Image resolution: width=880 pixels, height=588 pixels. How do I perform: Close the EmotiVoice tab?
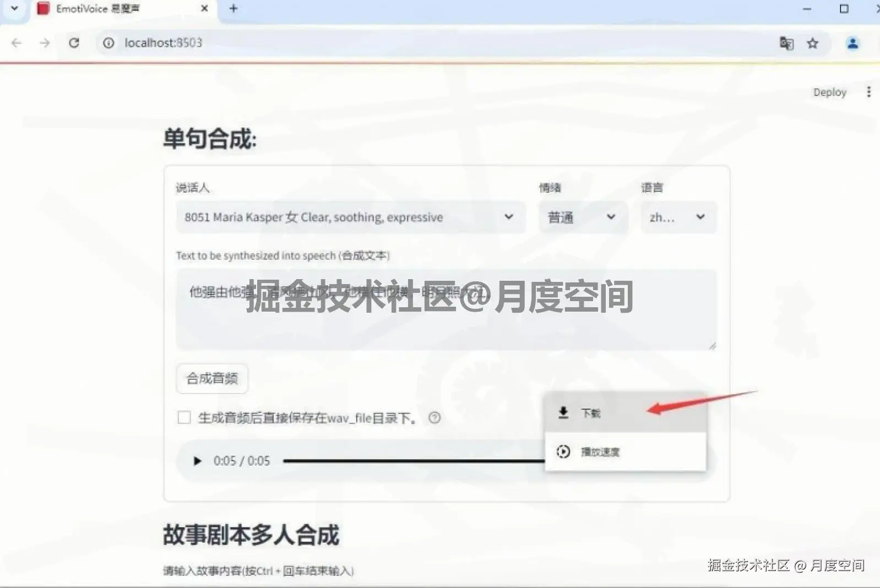(x=204, y=9)
